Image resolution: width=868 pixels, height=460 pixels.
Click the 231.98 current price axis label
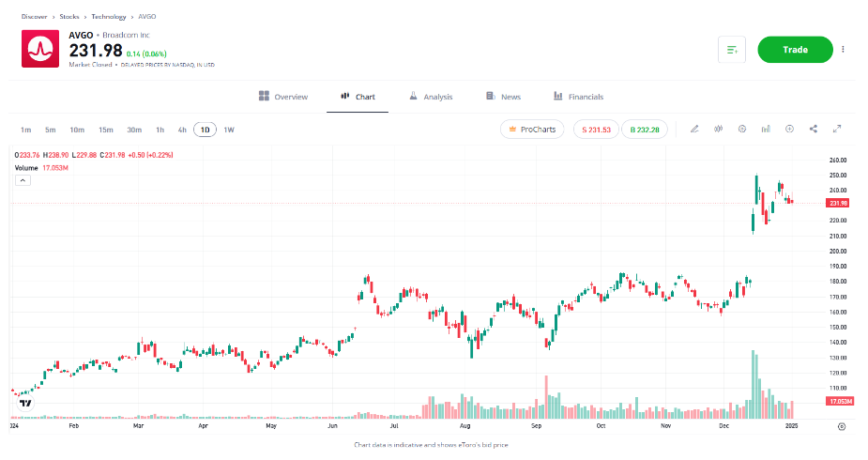point(838,203)
